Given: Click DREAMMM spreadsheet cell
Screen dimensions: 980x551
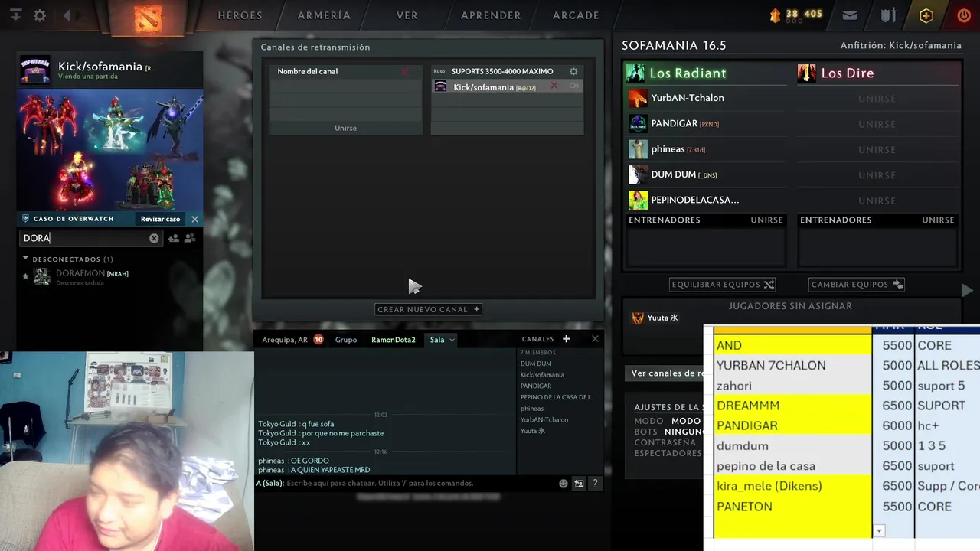Looking at the screenshot, I should (x=792, y=406).
